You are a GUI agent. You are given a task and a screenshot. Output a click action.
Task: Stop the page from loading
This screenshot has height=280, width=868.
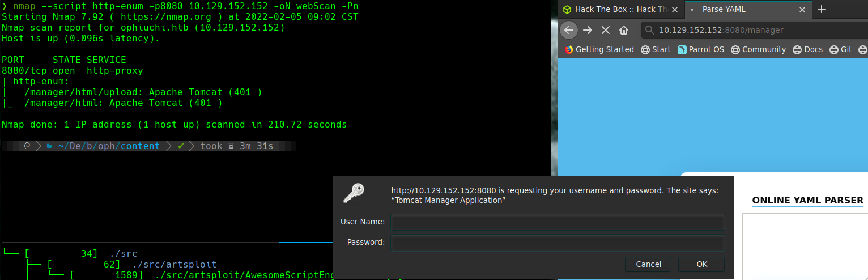pyautogui.click(x=605, y=30)
